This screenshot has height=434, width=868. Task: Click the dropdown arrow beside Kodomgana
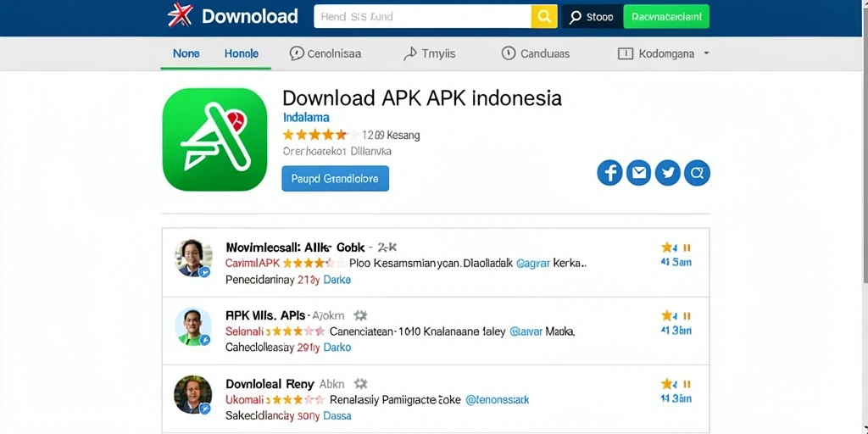pyautogui.click(x=706, y=53)
